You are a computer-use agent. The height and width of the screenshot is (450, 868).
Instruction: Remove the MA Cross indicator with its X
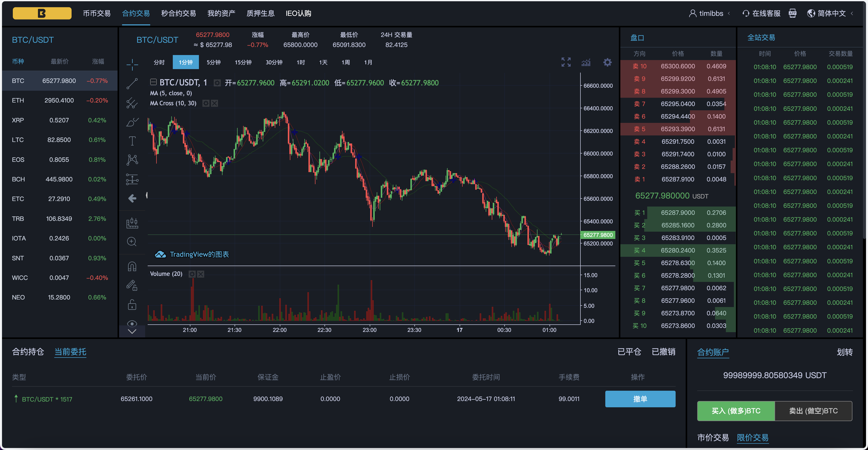click(x=214, y=103)
